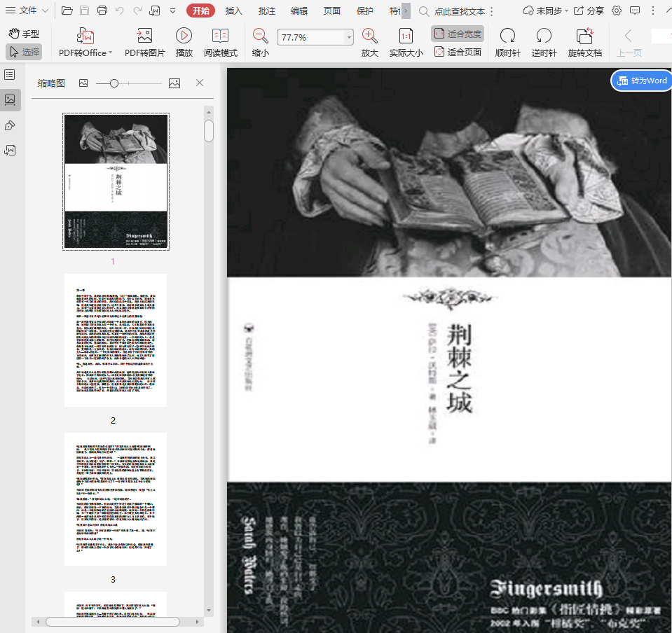Open the PDF-to-Word sidebar icon
The height and width of the screenshot is (633, 672).
click(9, 151)
